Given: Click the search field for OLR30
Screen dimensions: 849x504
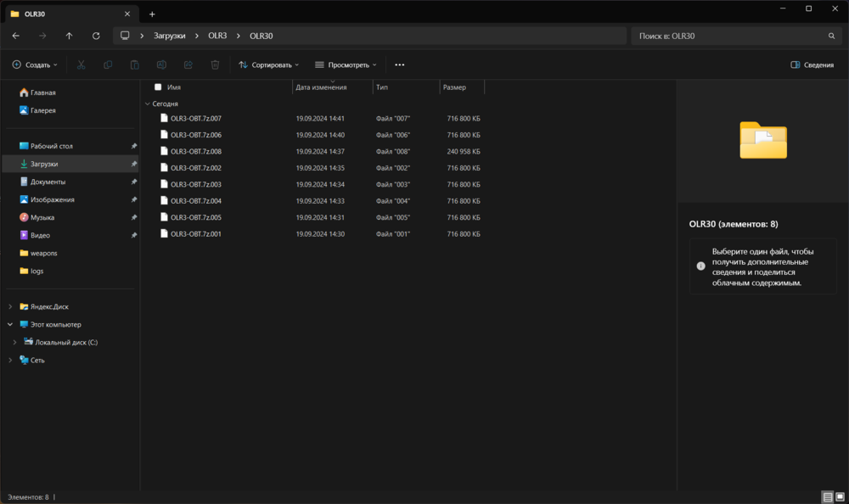Looking at the screenshot, I should click(x=730, y=36).
